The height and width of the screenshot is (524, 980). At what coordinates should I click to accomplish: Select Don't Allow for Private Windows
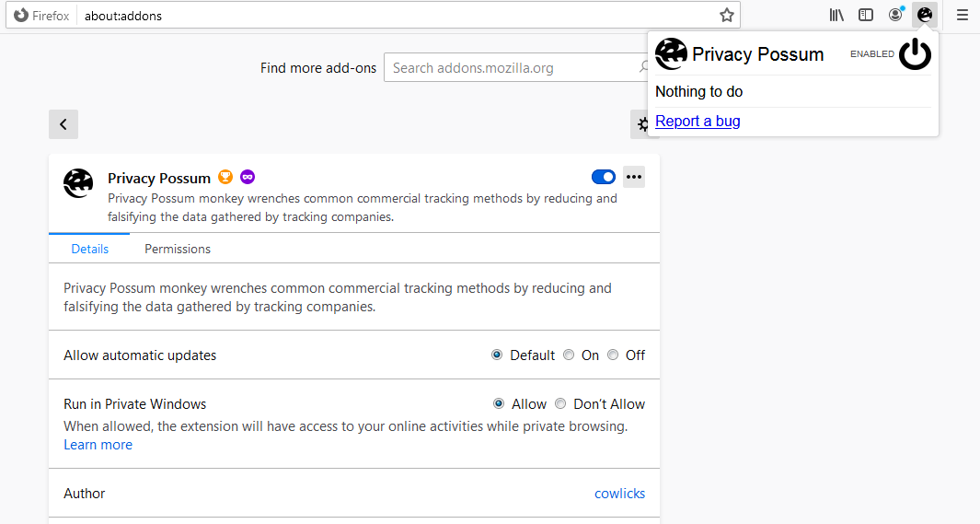point(560,403)
